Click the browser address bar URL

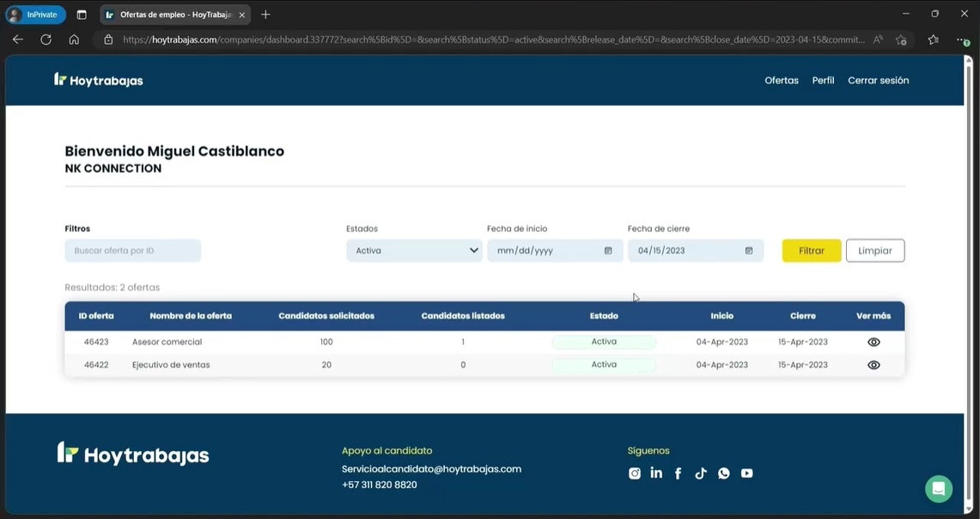tap(494, 40)
